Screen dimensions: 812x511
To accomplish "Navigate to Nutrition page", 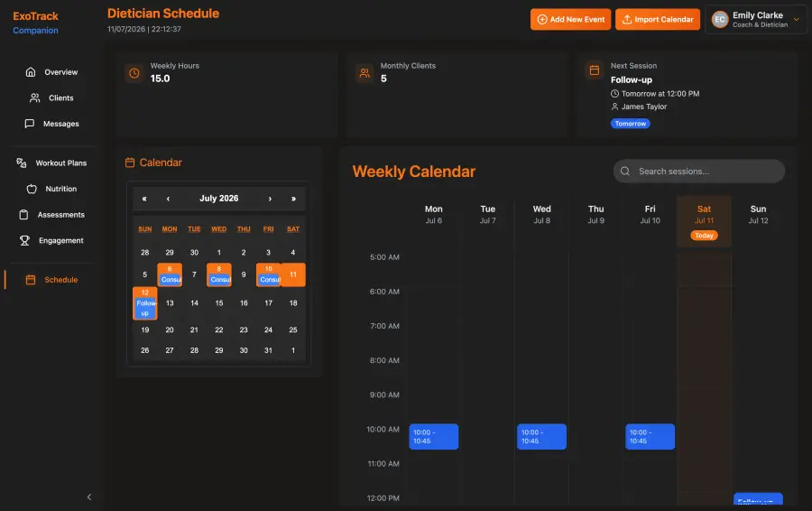I will (x=51, y=190).
